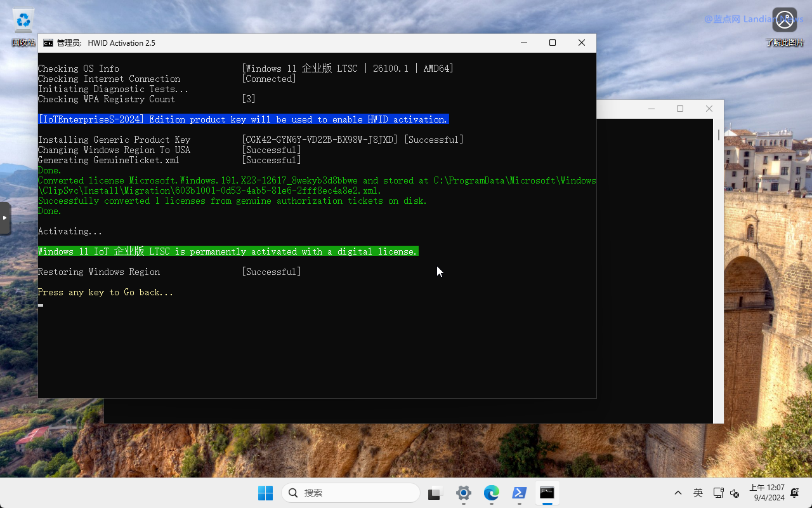Viewport: 812px width, 508px height.
Task: Click the 'Press any key to Go back...' prompt
Action: [105, 292]
